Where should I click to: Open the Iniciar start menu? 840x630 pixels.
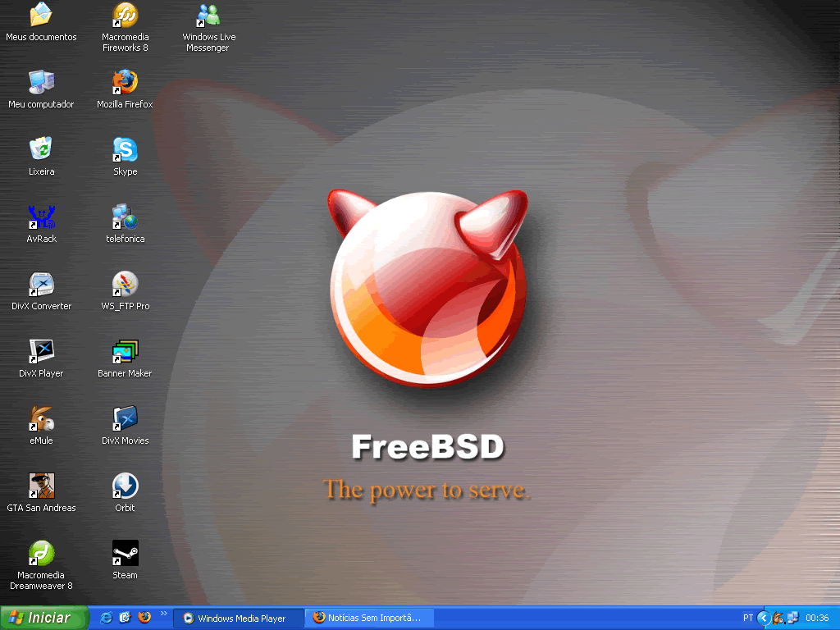click(x=44, y=618)
